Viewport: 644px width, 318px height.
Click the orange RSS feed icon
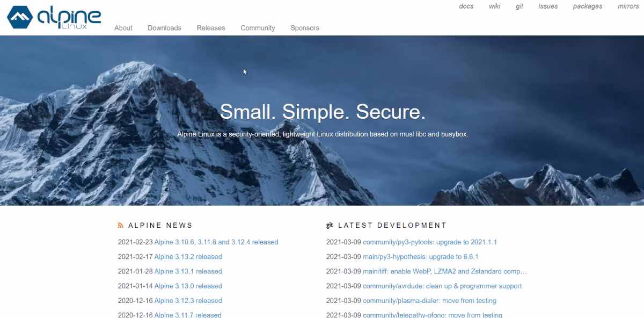pos(121,226)
